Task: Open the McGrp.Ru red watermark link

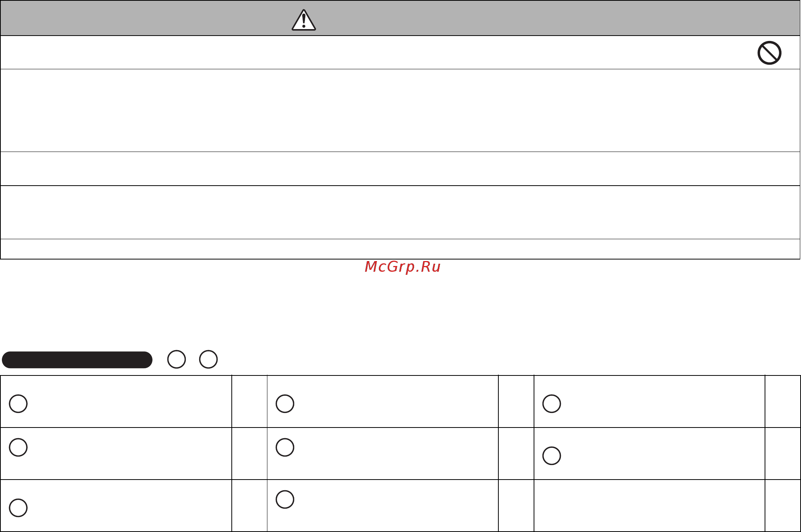Action: [x=403, y=267]
